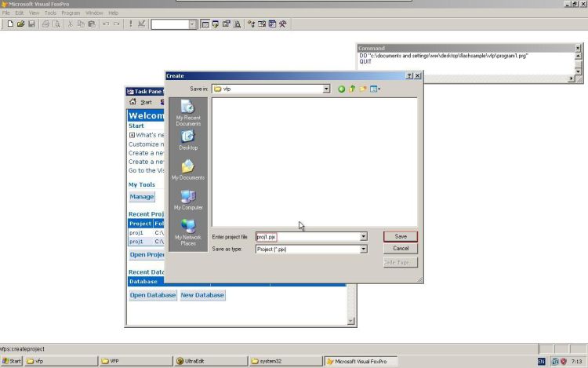The width and height of the screenshot is (588, 368).
Task: Open the Edit menu
Action: point(19,13)
